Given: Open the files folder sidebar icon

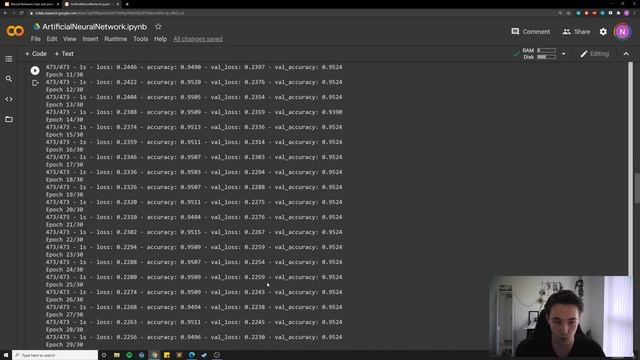Looking at the screenshot, I should (9, 119).
